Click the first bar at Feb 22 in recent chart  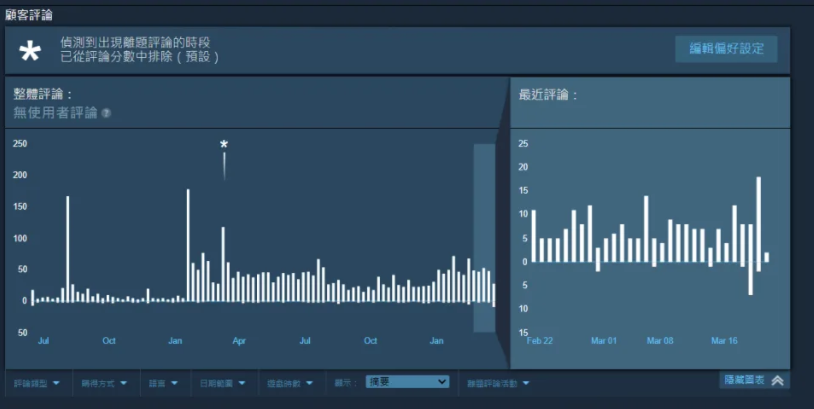pos(534,236)
